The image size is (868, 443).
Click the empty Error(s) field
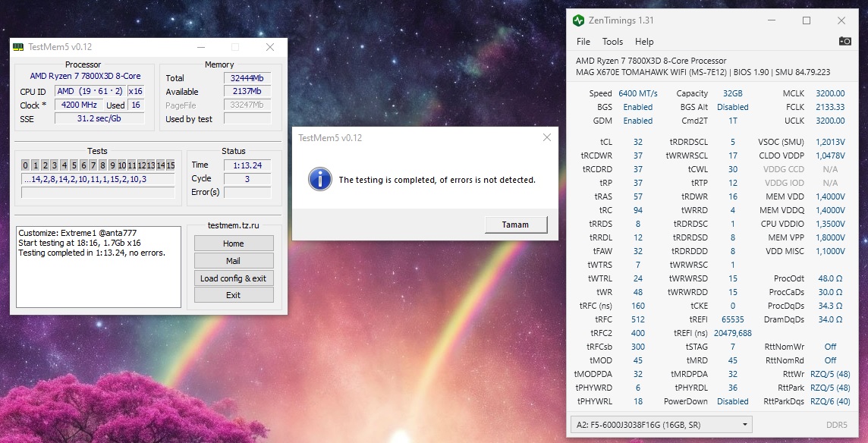click(247, 192)
